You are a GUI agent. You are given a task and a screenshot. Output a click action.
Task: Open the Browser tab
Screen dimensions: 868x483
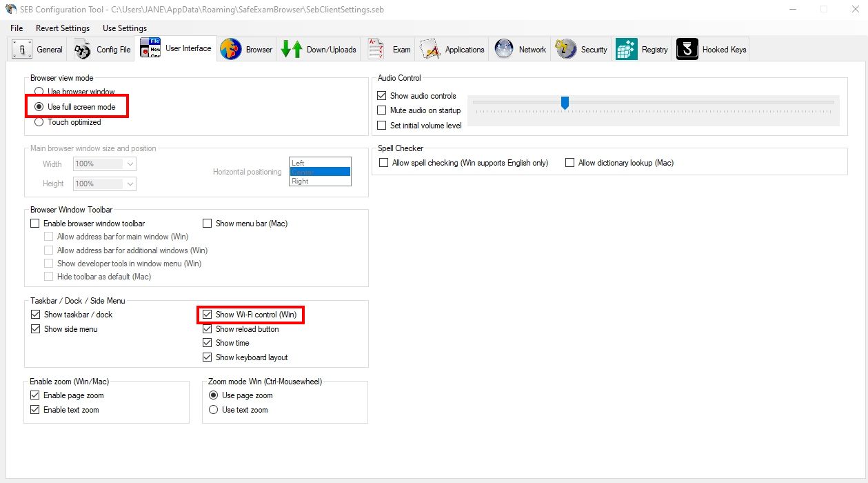click(x=246, y=50)
